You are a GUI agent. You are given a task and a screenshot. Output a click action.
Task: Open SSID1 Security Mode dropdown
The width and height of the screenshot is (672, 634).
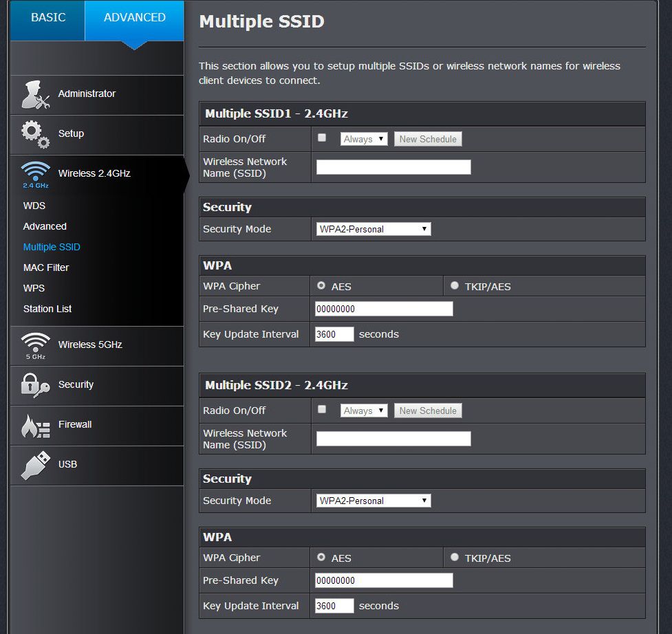tap(373, 229)
